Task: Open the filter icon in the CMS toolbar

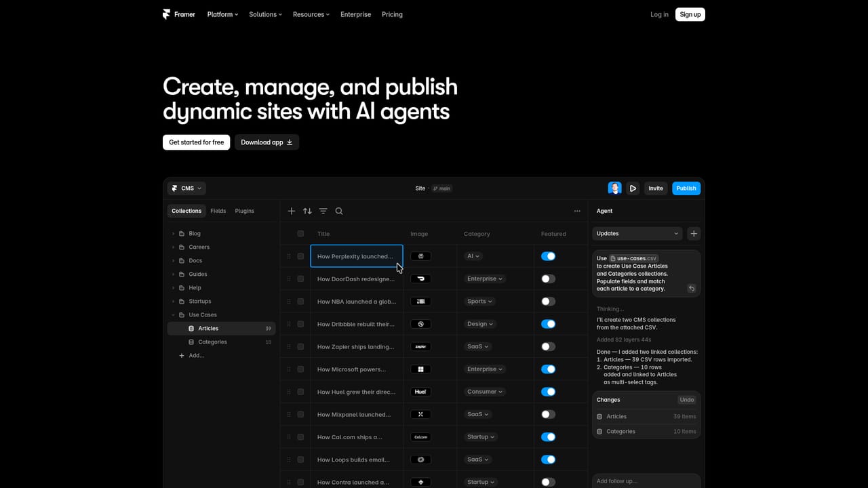Action: 323,211
